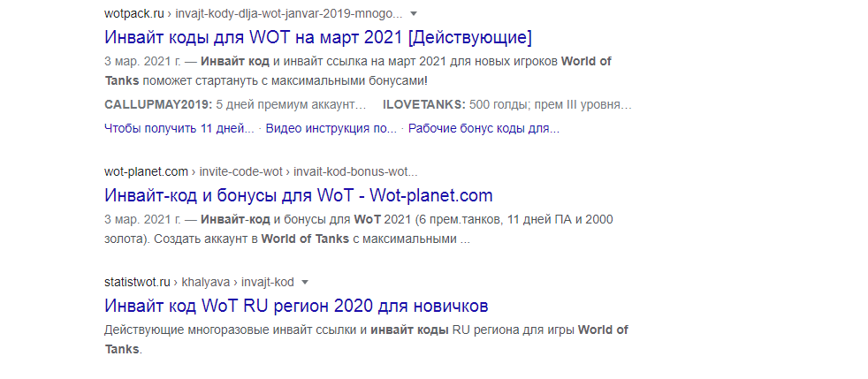Screen dimensions: 868x379
Task: Open 'Инвайт код WoT RU регион 2020' result
Action: (x=296, y=306)
